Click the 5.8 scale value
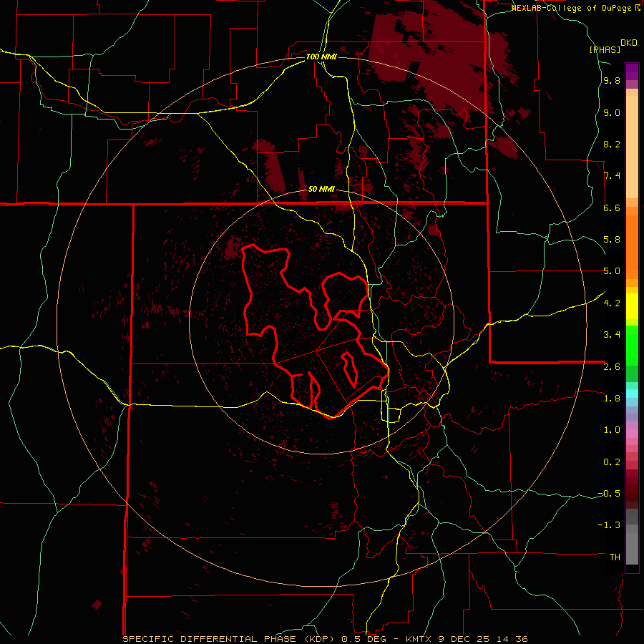644x644 pixels. 612,240
